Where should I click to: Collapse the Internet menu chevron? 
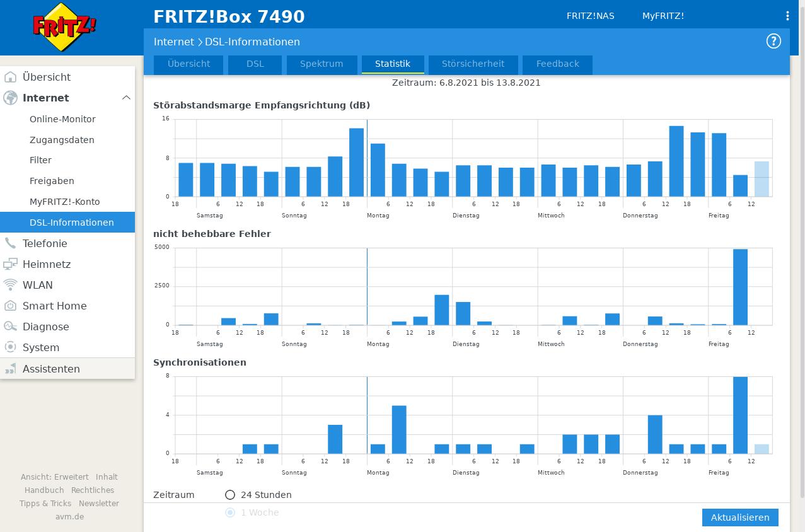[x=126, y=98]
